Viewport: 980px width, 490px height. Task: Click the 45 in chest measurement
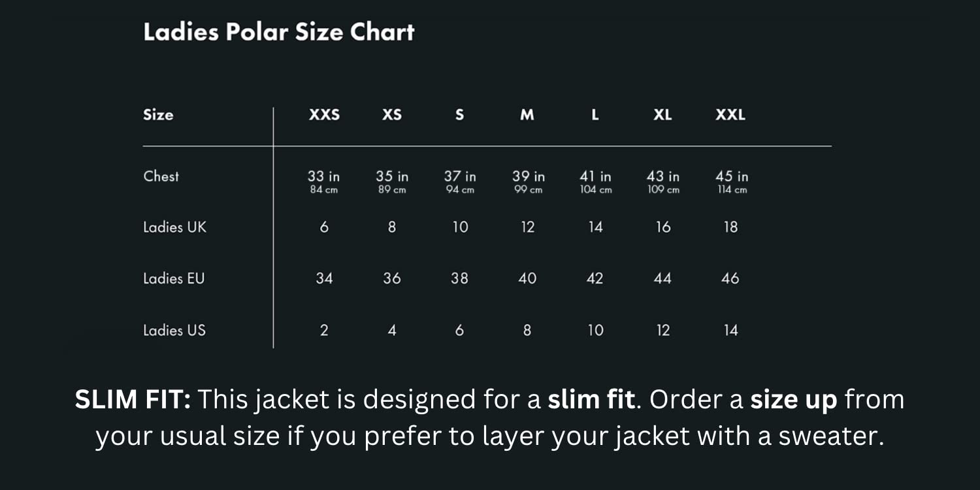pyautogui.click(x=732, y=177)
